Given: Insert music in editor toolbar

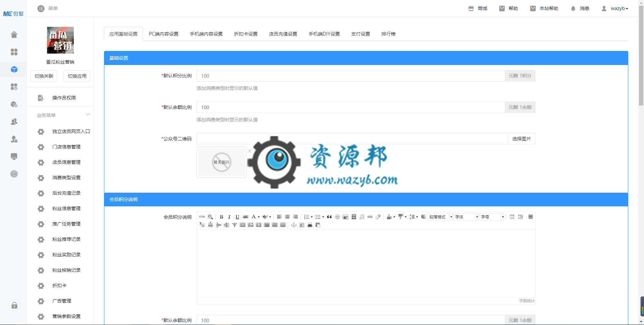Looking at the screenshot, I should 362,217.
